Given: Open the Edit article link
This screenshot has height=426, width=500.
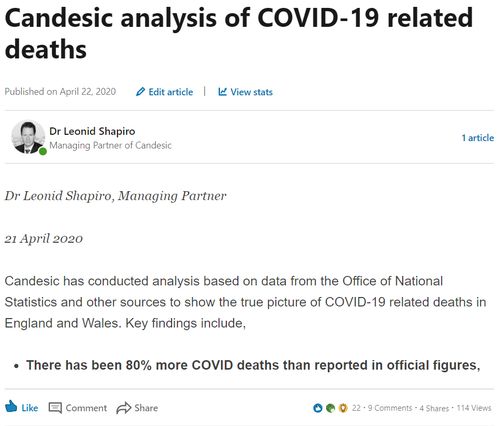Looking at the screenshot, I should click(171, 92).
